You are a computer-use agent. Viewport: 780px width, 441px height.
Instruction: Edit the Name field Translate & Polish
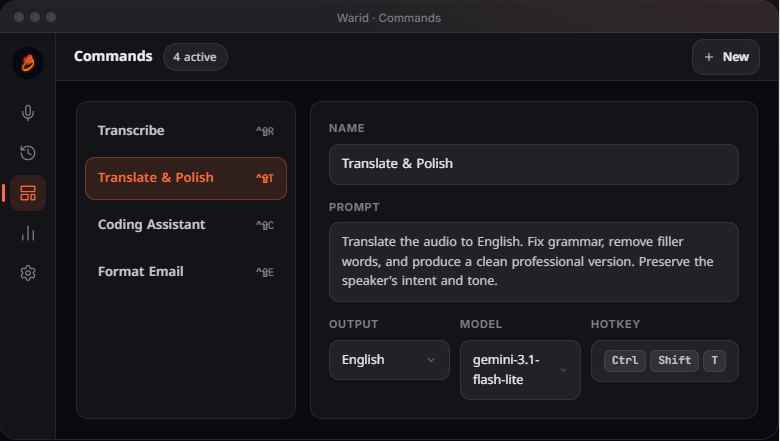[534, 164]
